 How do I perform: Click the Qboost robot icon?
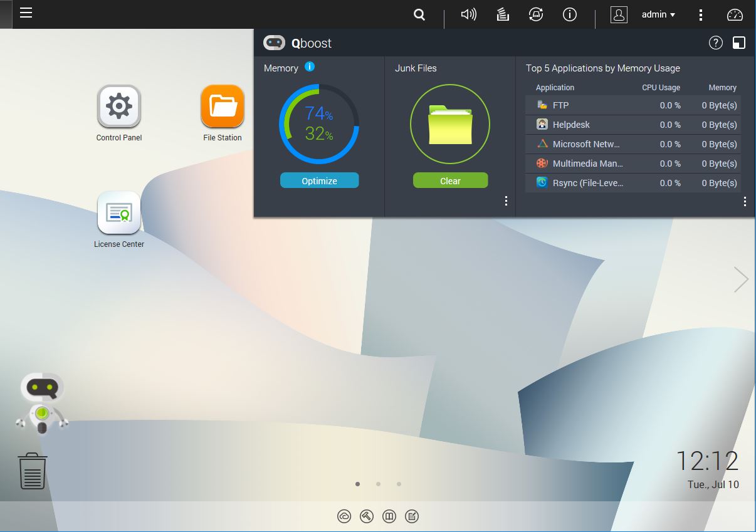tap(42, 404)
